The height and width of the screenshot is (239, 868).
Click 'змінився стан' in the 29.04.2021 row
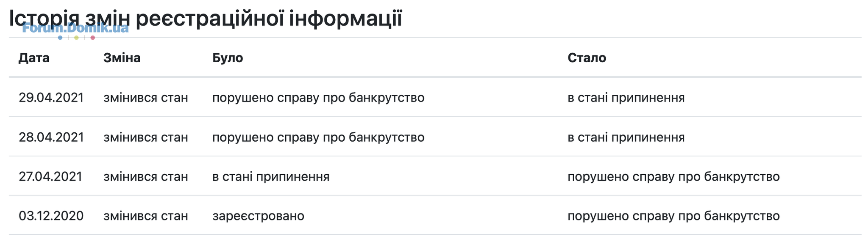click(146, 98)
